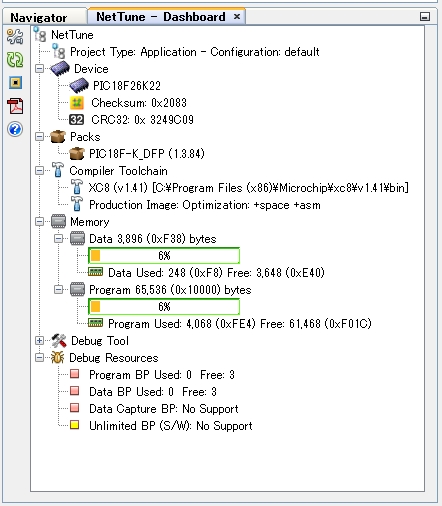Collapse the Packs tree node
442x506 pixels.
coord(39,137)
